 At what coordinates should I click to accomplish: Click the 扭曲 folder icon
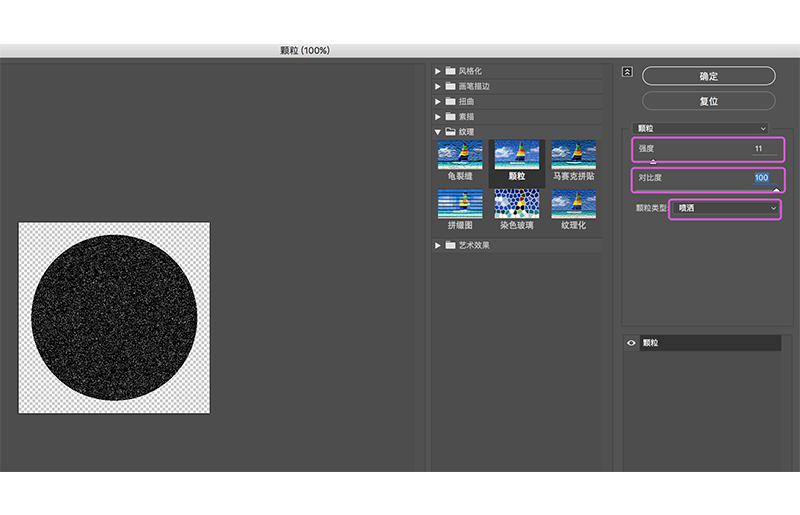pyautogui.click(x=451, y=101)
